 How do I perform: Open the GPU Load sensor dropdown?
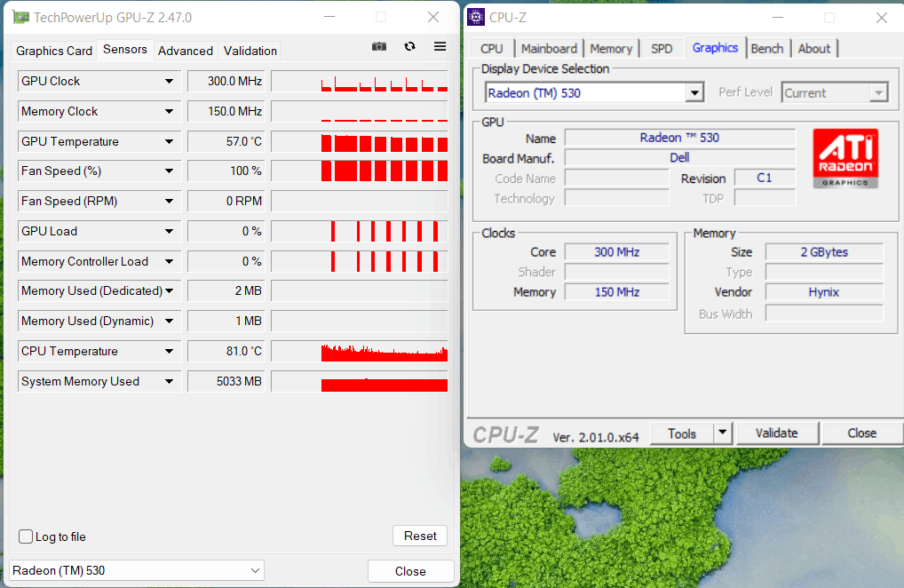169,231
